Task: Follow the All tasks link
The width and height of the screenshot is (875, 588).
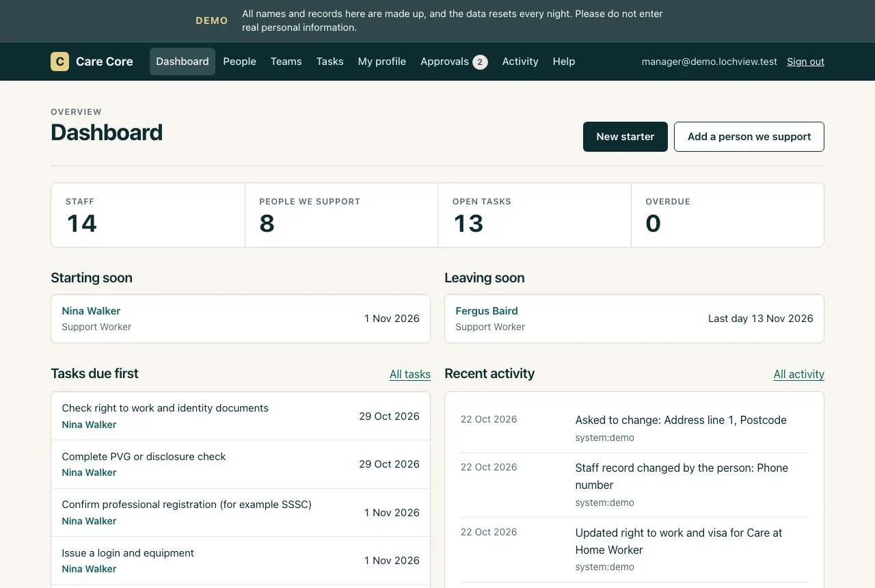Action: tap(410, 375)
